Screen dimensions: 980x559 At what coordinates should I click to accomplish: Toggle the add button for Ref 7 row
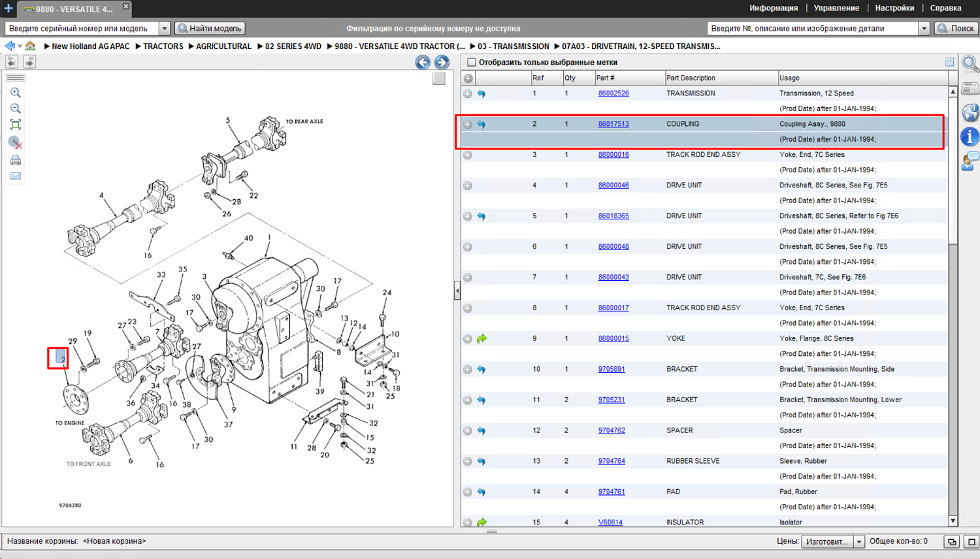pos(468,278)
